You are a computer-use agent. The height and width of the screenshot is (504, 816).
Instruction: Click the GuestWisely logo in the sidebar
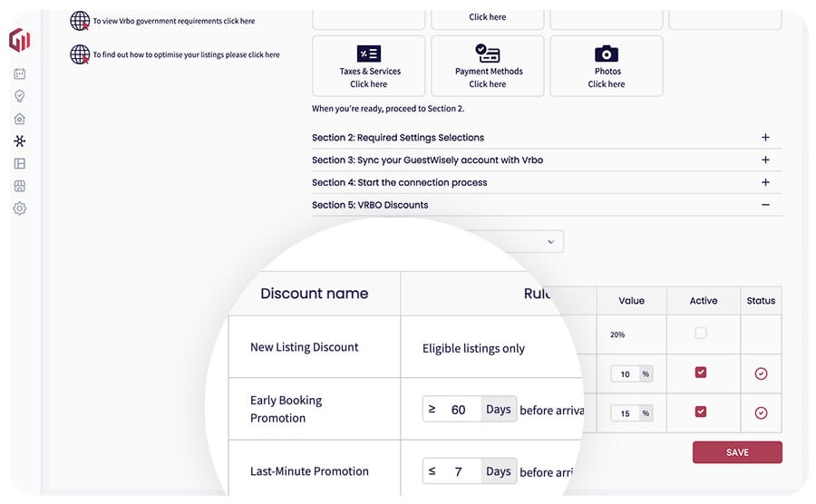tap(20, 41)
